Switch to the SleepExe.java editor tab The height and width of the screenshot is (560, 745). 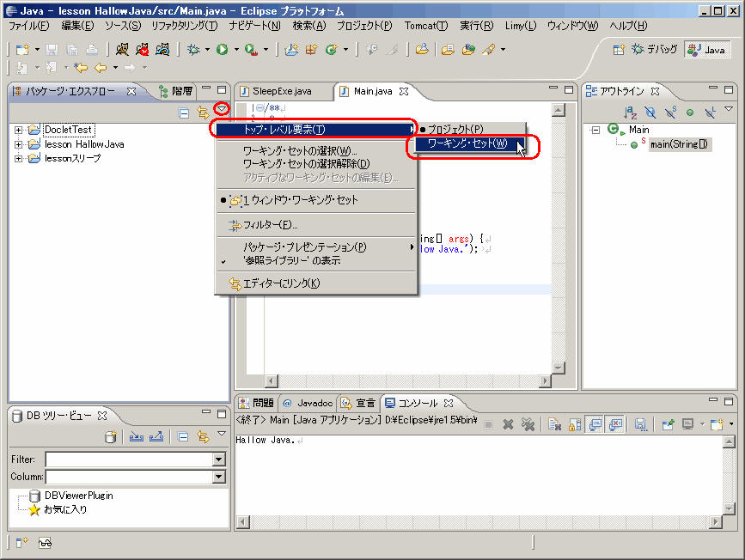point(281,91)
